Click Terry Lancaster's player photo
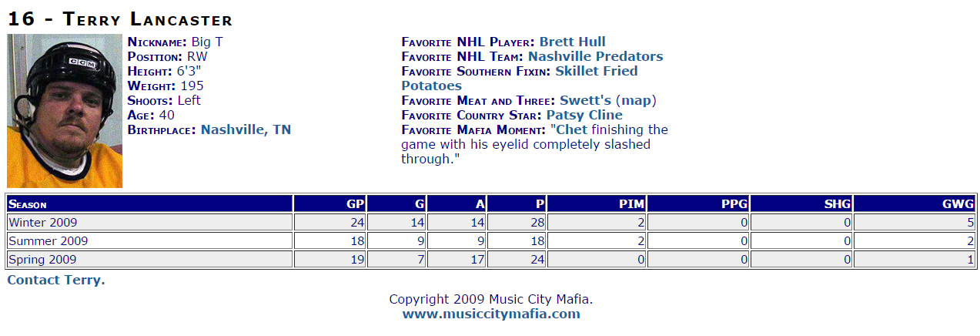The width and height of the screenshot is (980, 336). click(65, 111)
